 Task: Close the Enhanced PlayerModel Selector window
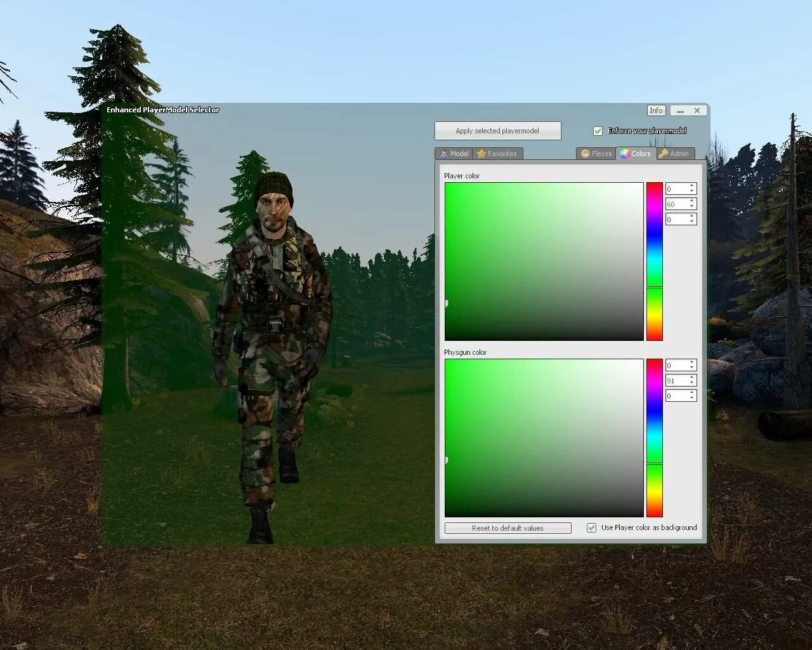point(697,110)
